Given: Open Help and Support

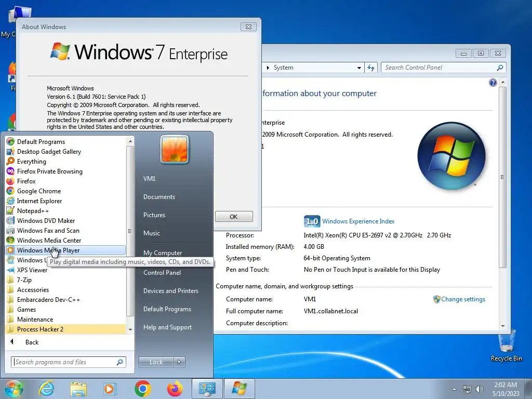Looking at the screenshot, I should [x=167, y=327].
